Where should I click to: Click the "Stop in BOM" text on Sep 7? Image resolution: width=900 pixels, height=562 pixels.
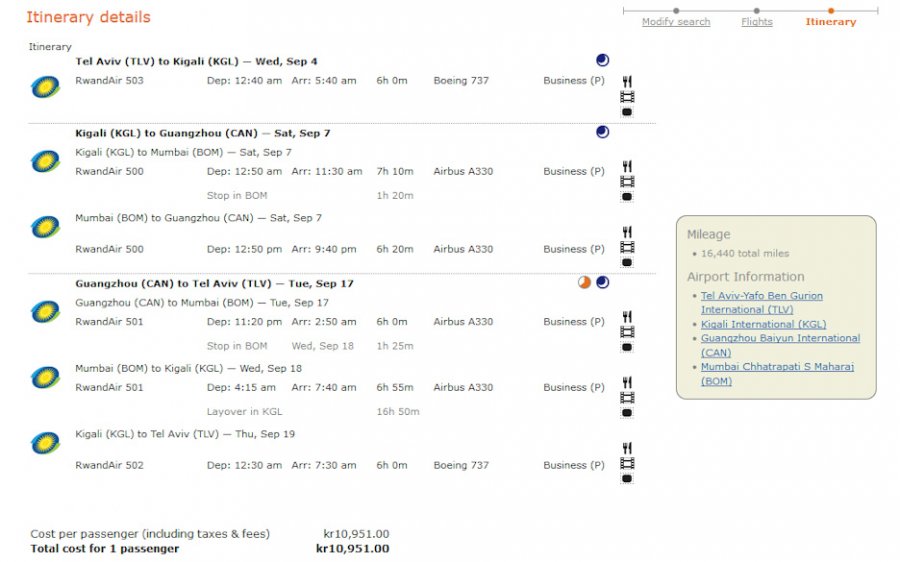[x=236, y=195]
